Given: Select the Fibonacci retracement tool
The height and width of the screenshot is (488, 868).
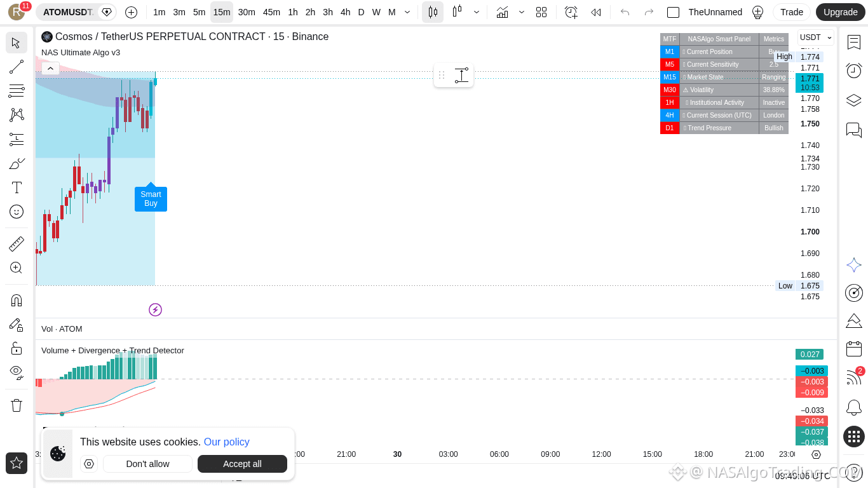Looking at the screenshot, I should click(x=17, y=91).
